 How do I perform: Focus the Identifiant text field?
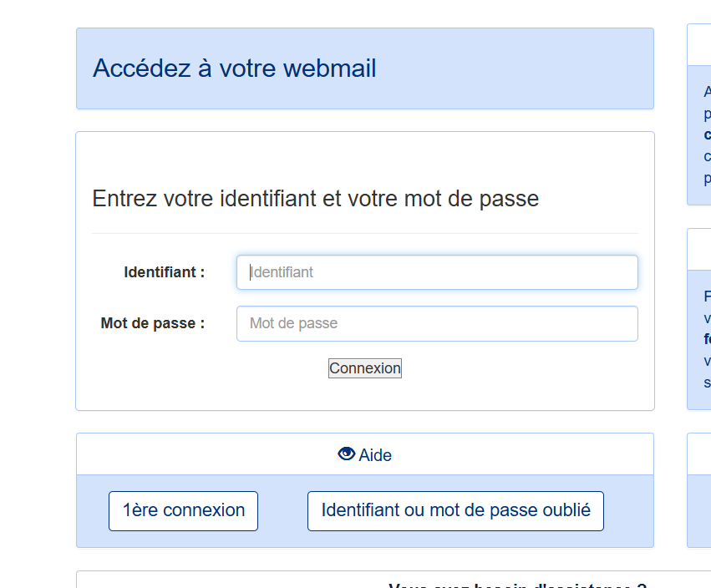tap(437, 272)
